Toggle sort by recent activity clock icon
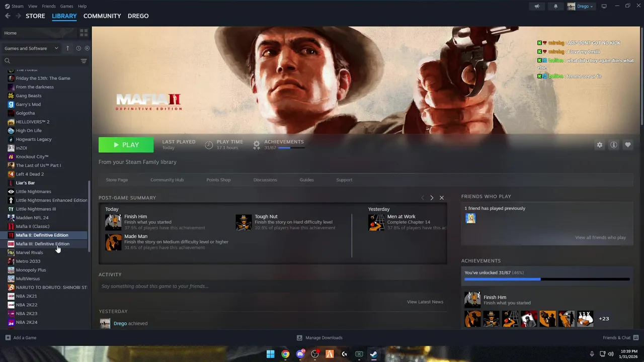 click(x=78, y=48)
